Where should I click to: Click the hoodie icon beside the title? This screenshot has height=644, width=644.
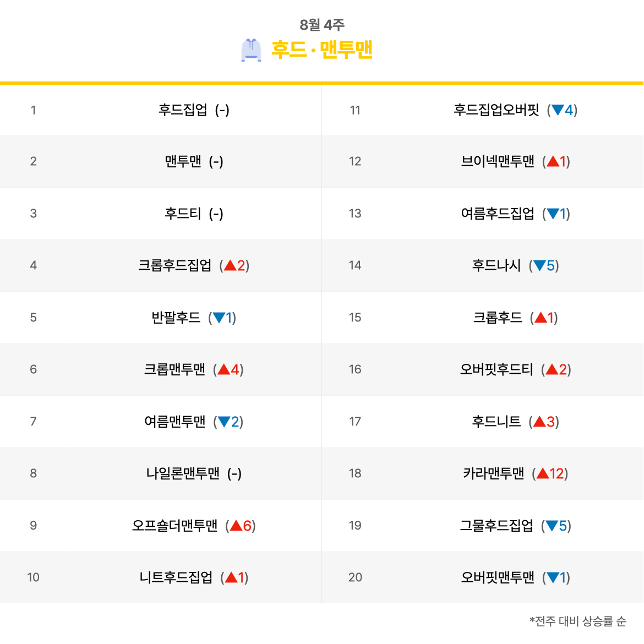251,50
